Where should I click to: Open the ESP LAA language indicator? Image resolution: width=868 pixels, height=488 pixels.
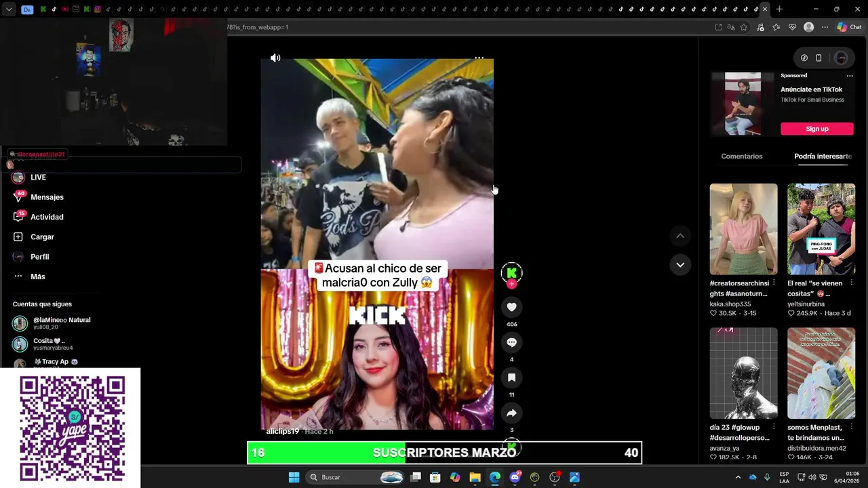tap(784, 477)
